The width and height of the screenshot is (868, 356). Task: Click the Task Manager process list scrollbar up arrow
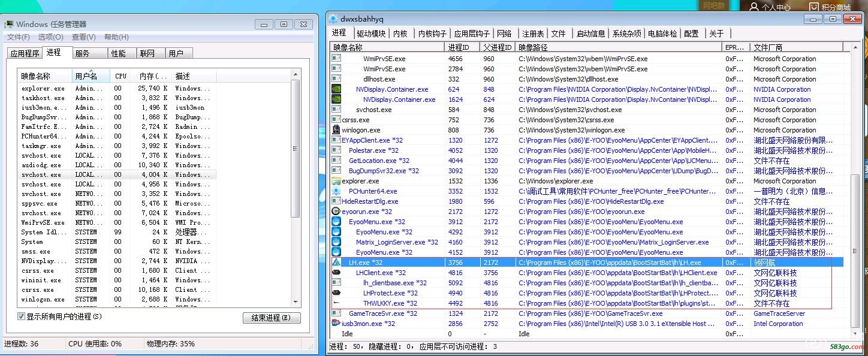295,74
